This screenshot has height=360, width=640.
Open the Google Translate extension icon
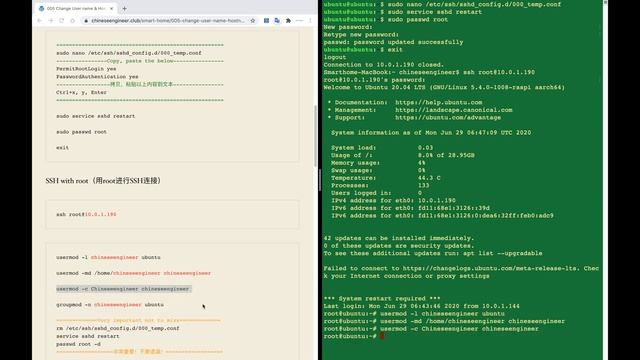[277, 20]
